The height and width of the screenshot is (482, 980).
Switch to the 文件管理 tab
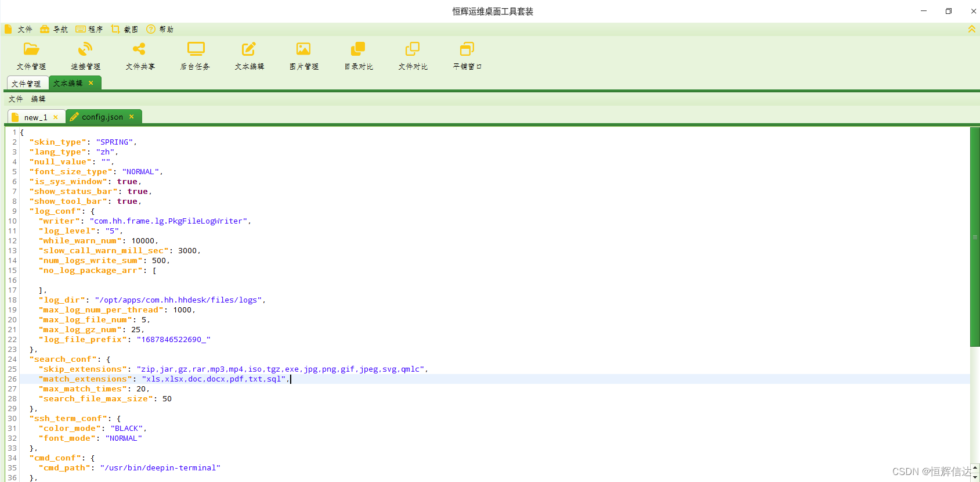coord(27,84)
